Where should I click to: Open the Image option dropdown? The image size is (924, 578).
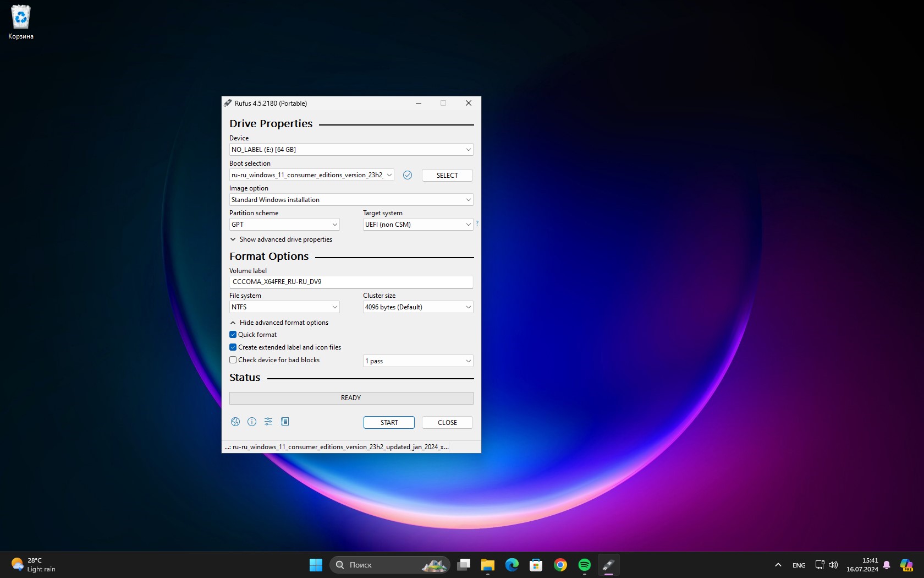point(351,200)
